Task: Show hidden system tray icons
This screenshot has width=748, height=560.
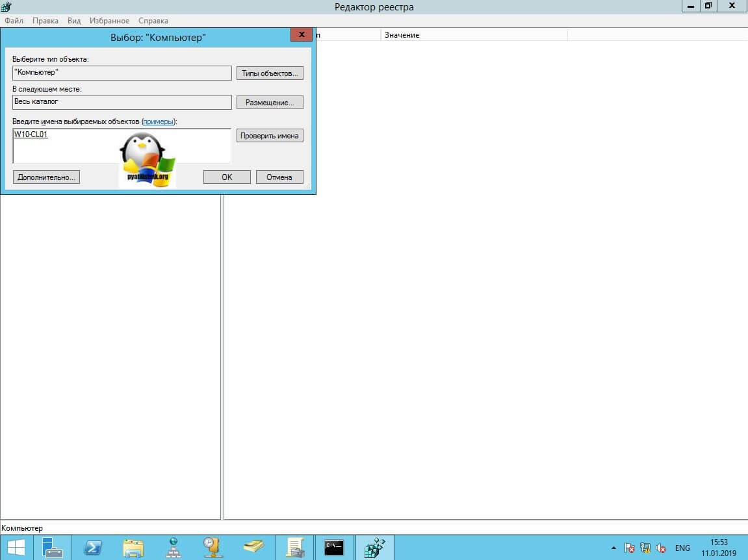Action: pos(612,548)
